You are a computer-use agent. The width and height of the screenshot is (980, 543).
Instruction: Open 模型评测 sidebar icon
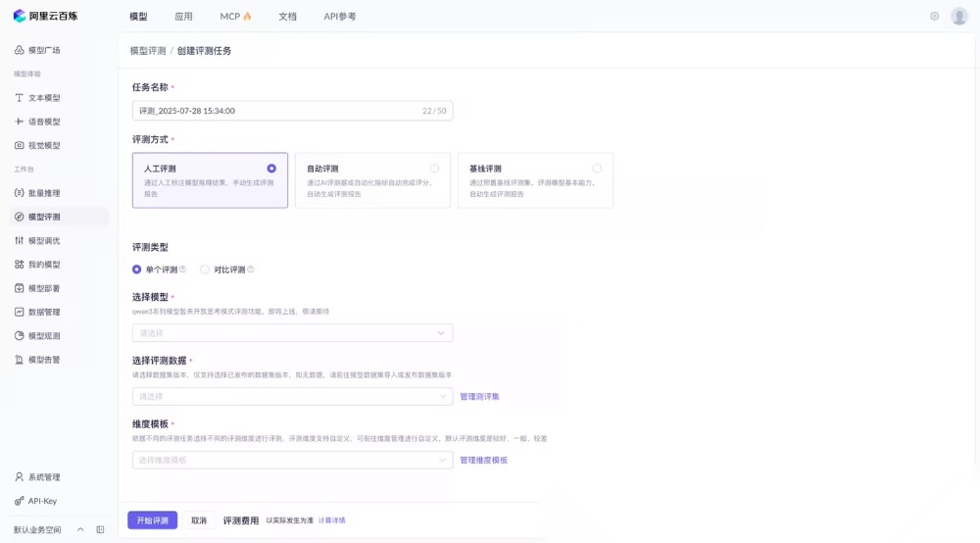pyautogui.click(x=20, y=217)
